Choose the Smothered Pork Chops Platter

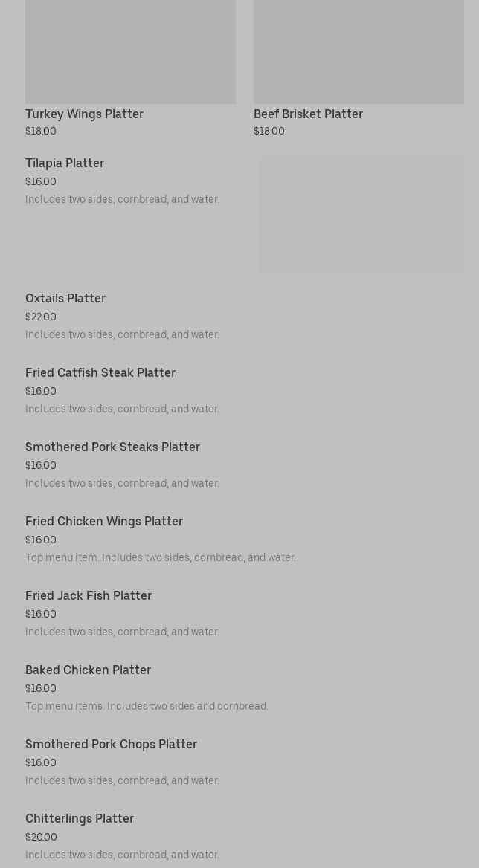point(111,744)
